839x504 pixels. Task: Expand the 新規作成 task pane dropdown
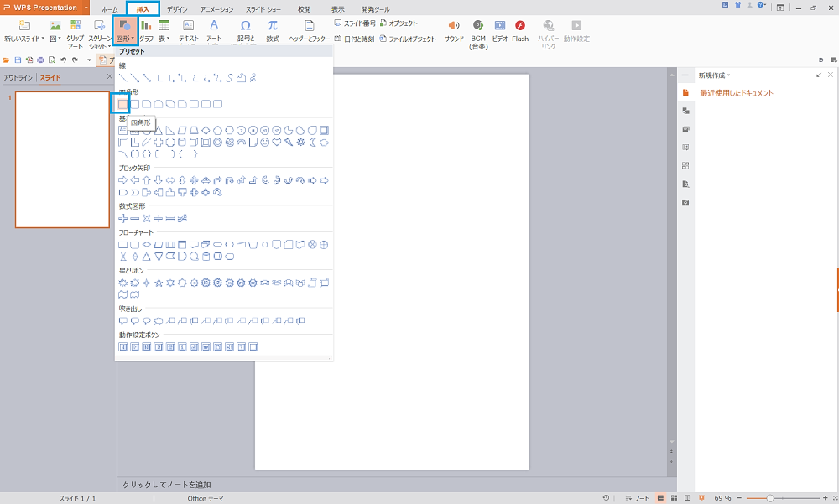coord(729,75)
